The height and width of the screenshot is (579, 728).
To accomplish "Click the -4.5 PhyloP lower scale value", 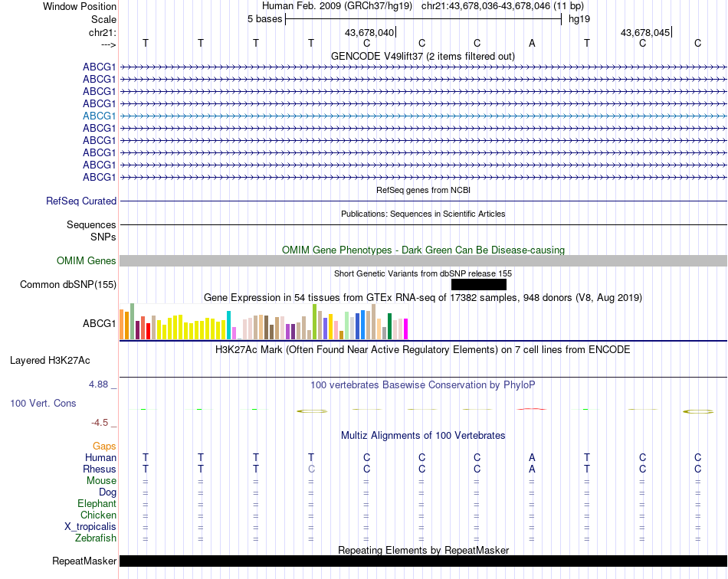I will tap(100, 423).
